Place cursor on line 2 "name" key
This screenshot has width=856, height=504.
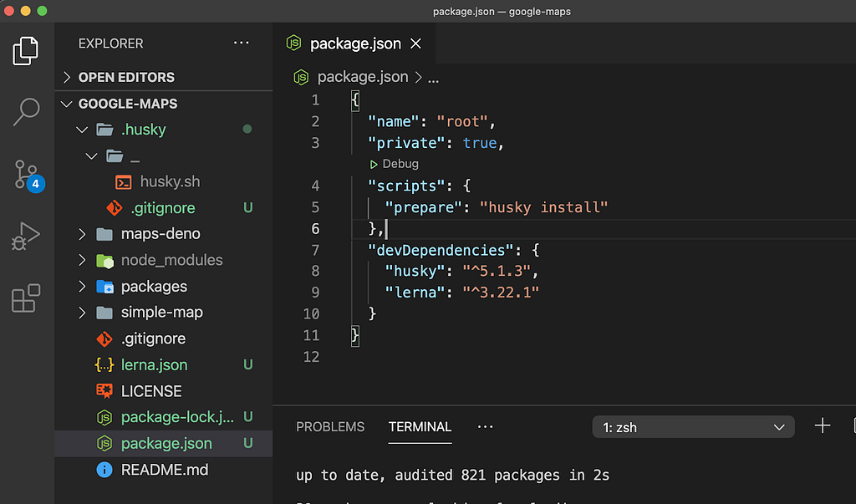click(392, 121)
